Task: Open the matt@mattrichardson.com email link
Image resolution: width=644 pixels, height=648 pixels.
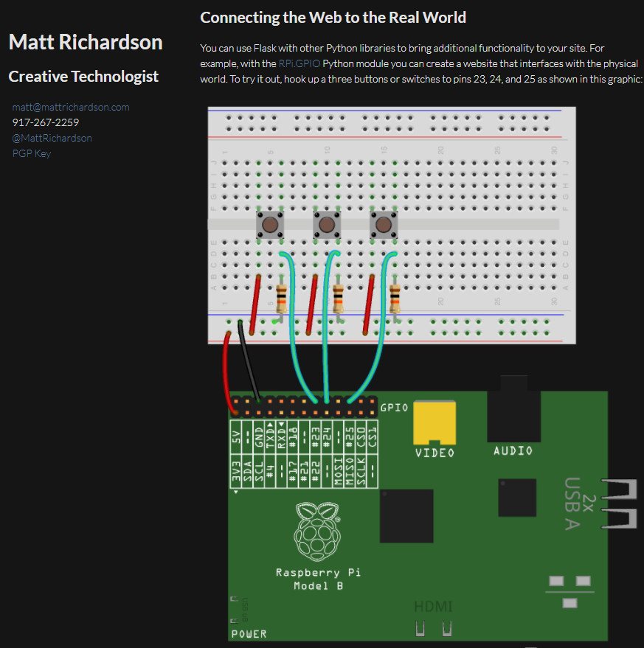Action: tap(71, 107)
